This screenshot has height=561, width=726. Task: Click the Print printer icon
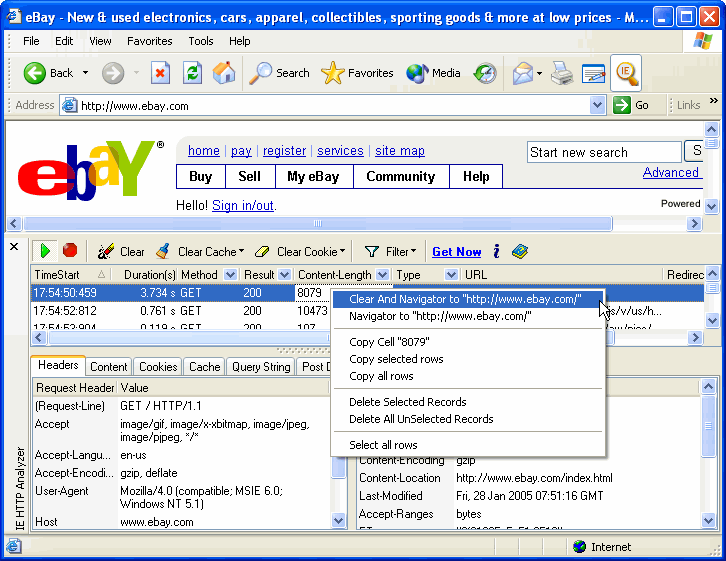[562, 73]
